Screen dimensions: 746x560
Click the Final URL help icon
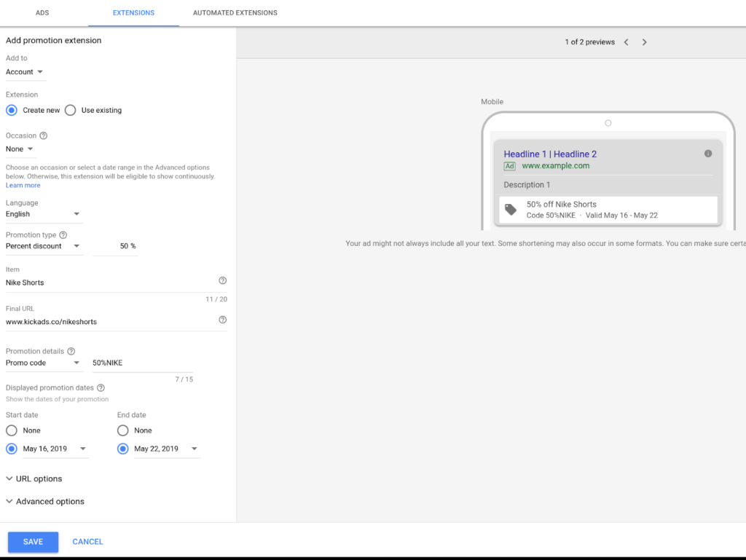223,320
